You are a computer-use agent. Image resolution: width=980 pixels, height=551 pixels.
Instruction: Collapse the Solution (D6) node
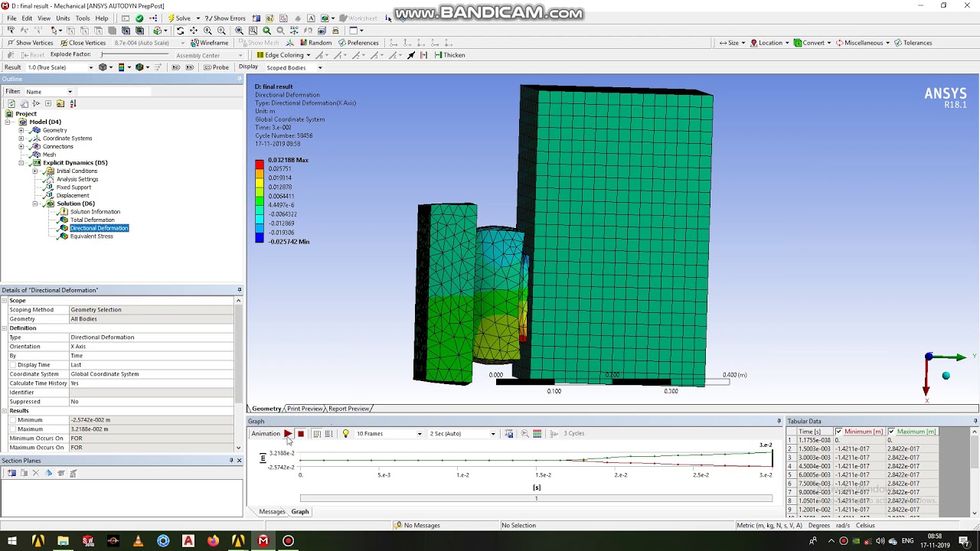(35, 204)
